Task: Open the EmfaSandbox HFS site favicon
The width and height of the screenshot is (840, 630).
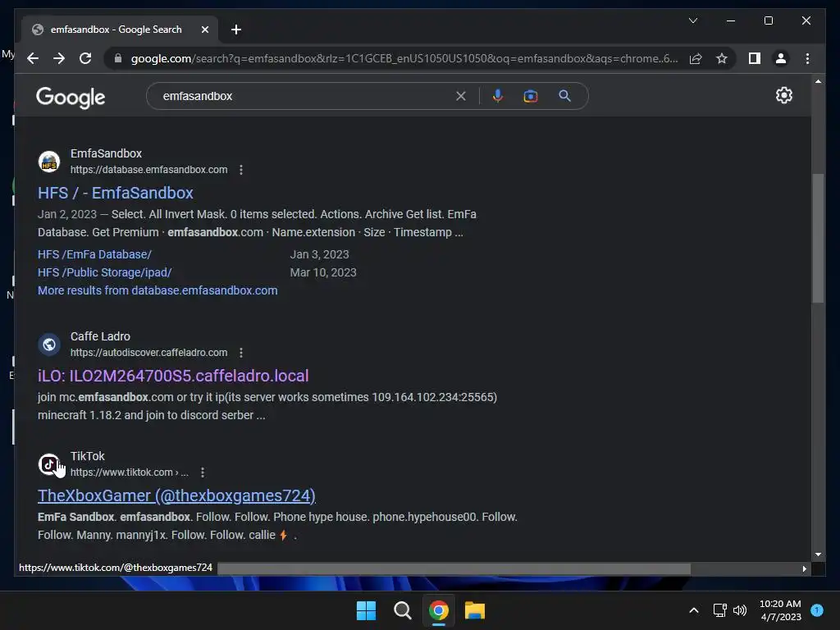Action: [x=49, y=162]
